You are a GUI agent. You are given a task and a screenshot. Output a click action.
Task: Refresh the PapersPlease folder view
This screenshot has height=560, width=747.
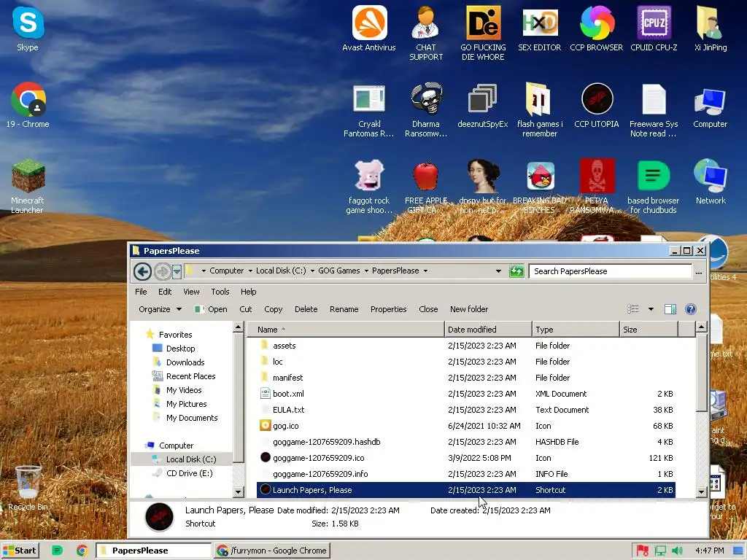517,271
